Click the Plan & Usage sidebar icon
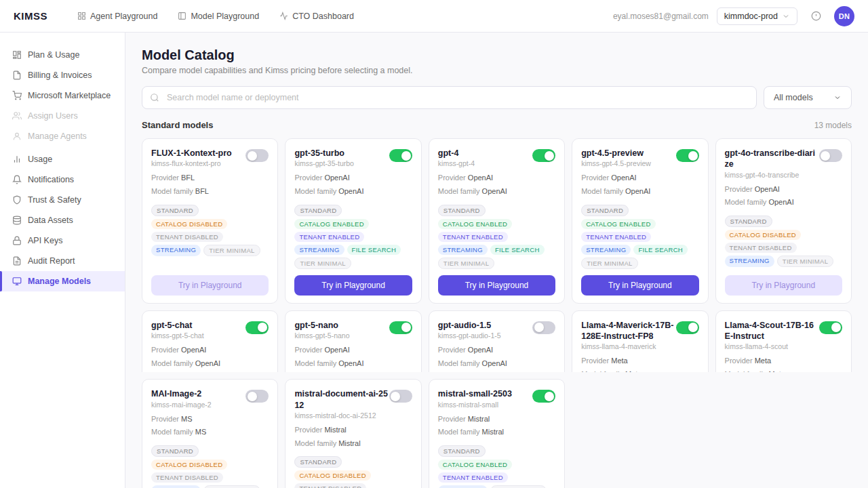868x488 pixels. (17, 55)
